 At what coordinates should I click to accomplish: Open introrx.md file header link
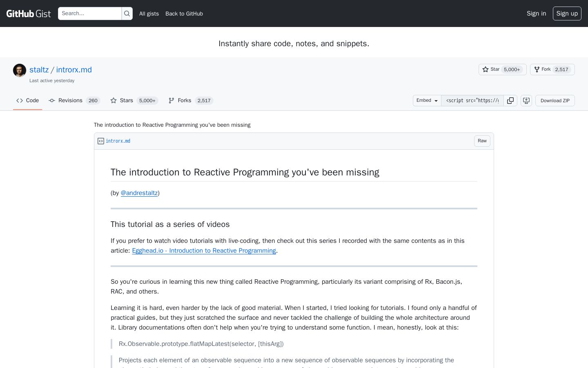tap(118, 141)
